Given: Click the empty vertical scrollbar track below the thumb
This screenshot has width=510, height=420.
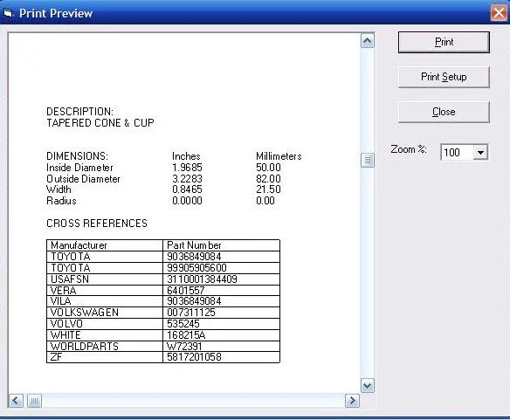Looking at the screenshot, I should pyautogui.click(x=367, y=272).
